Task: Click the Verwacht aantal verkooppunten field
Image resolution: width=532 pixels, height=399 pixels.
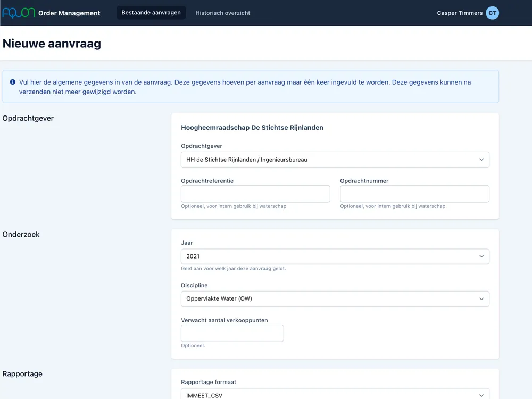Action: [x=232, y=333]
